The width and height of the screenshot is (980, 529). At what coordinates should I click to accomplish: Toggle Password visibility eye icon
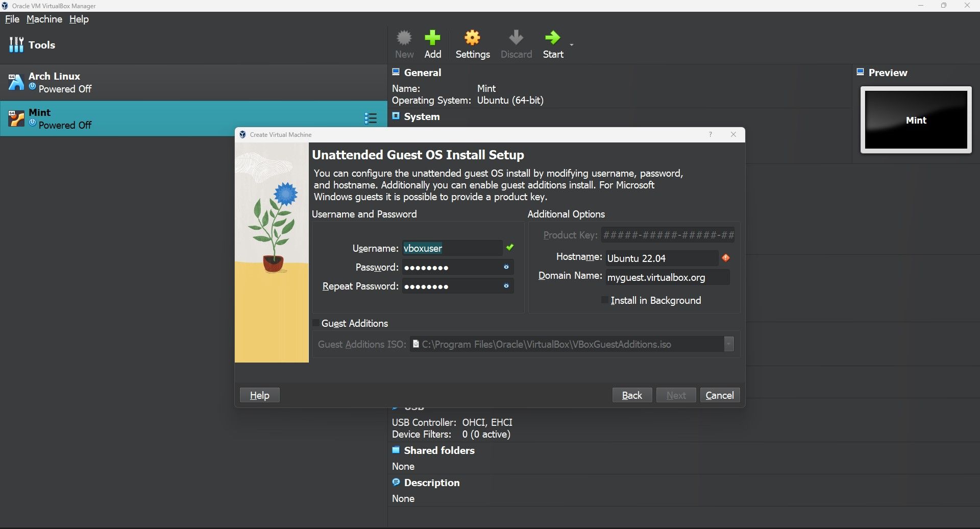pyautogui.click(x=506, y=267)
